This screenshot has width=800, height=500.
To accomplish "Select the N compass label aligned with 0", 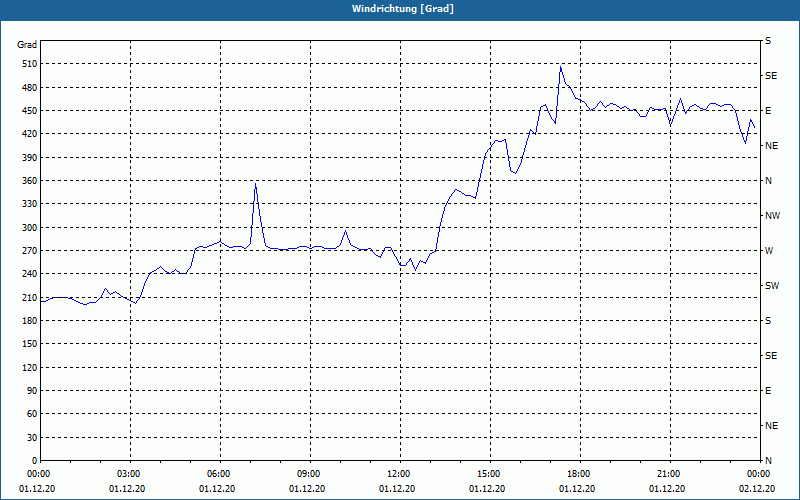I will [768, 461].
